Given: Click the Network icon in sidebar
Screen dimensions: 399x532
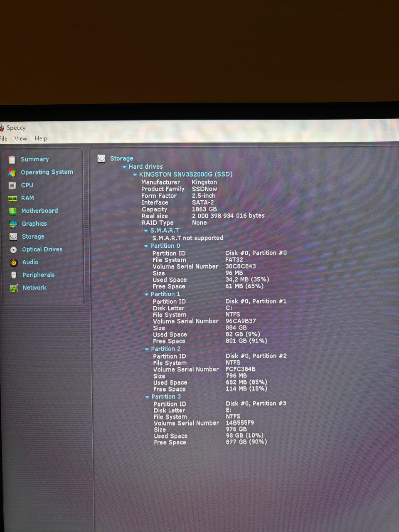Looking at the screenshot, I should tap(14, 288).
